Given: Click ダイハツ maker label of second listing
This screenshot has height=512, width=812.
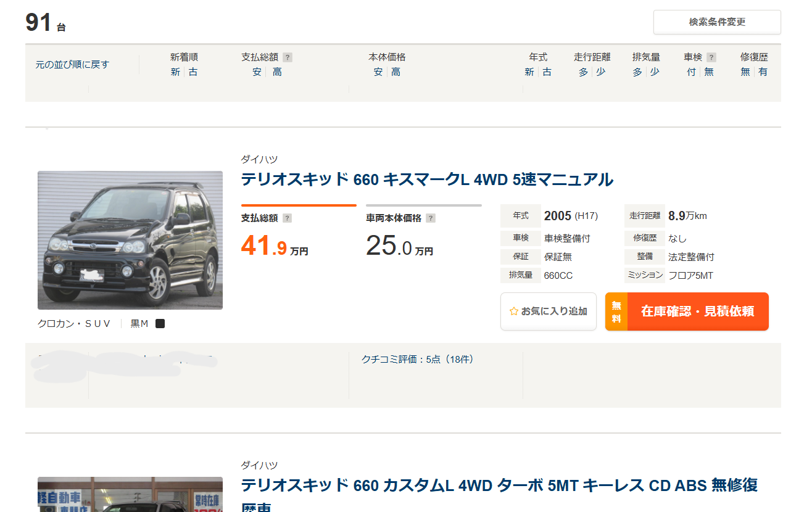Looking at the screenshot, I should pyautogui.click(x=259, y=465).
